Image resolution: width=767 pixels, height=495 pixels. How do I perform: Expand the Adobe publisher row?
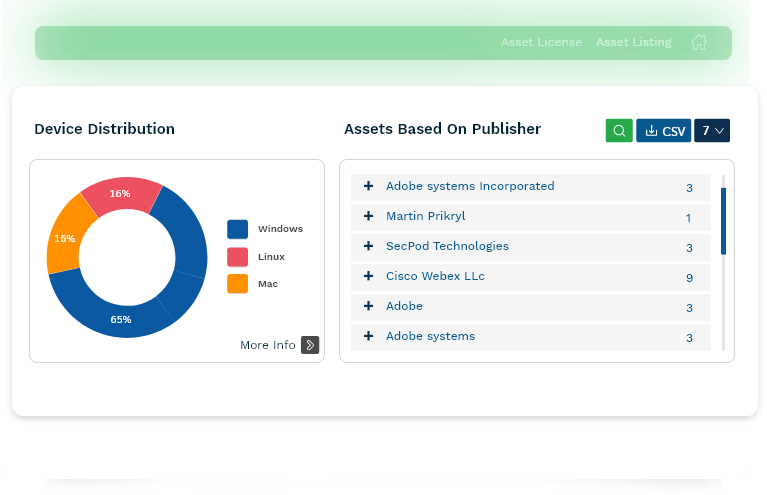click(368, 306)
